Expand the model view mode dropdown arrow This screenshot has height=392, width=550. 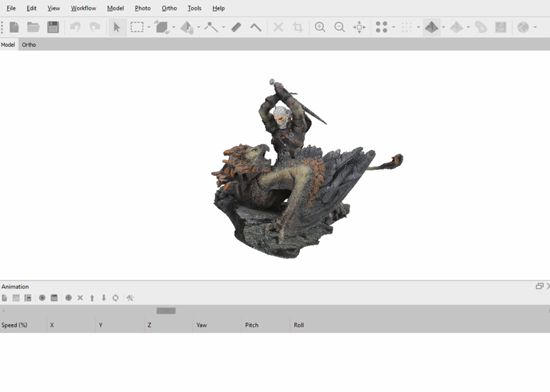pyautogui.click(x=443, y=28)
